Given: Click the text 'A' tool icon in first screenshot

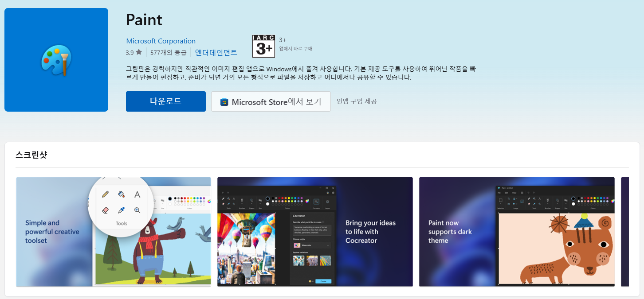Looking at the screenshot, I should (137, 194).
